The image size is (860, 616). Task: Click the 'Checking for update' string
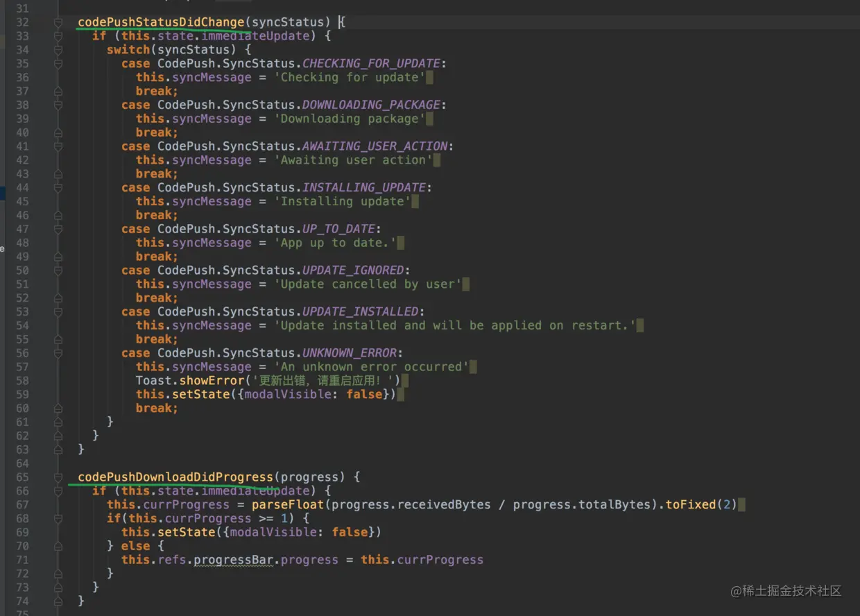click(350, 77)
